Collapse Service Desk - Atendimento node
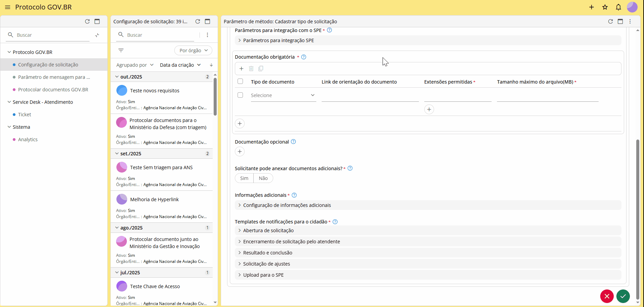The width and height of the screenshot is (644, 307). click(x=9, y=102)
